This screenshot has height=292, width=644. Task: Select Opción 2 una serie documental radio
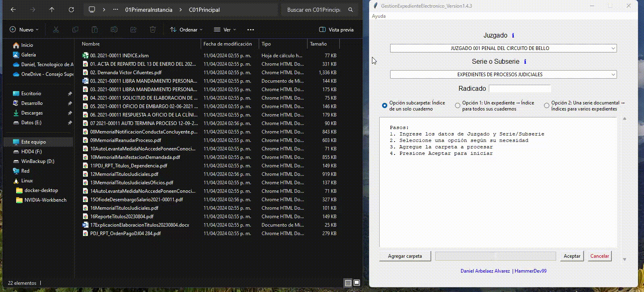click(546, 106)
